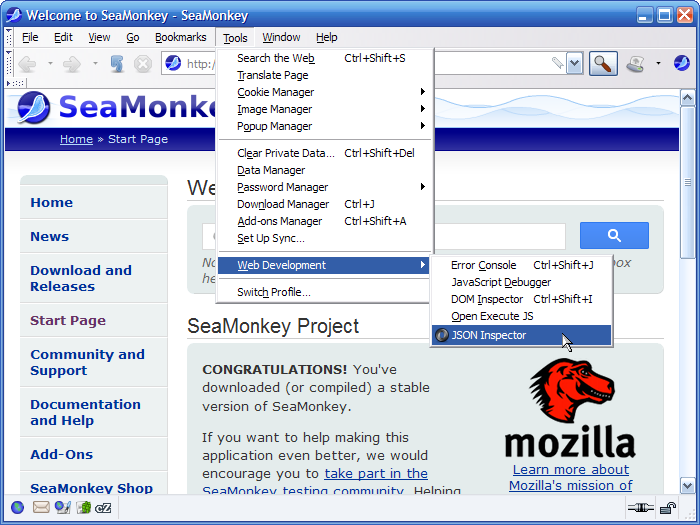Open the Composer icon in status bar

62,508
